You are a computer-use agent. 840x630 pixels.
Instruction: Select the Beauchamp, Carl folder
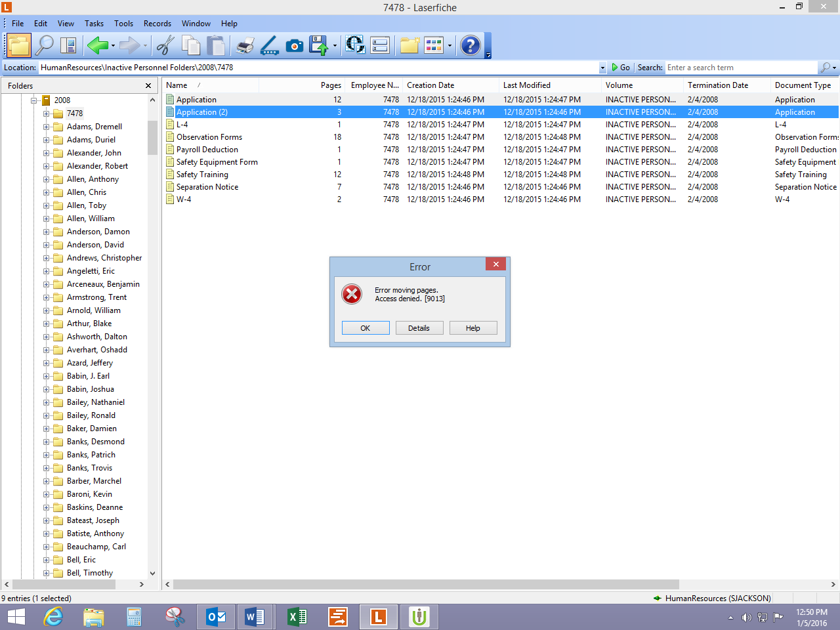click(x=96, y=547)
